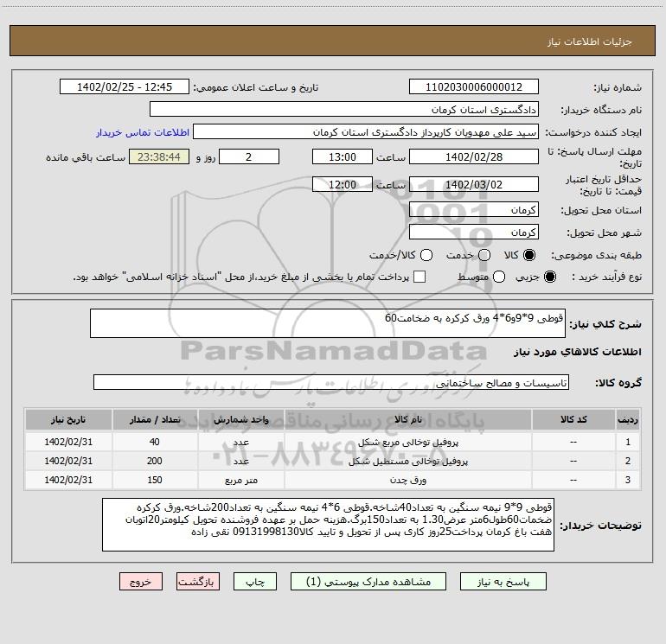Viewport: 666px width, 644px height.
Task: Click the توضیحات خریدار text area
Action: 329,525
